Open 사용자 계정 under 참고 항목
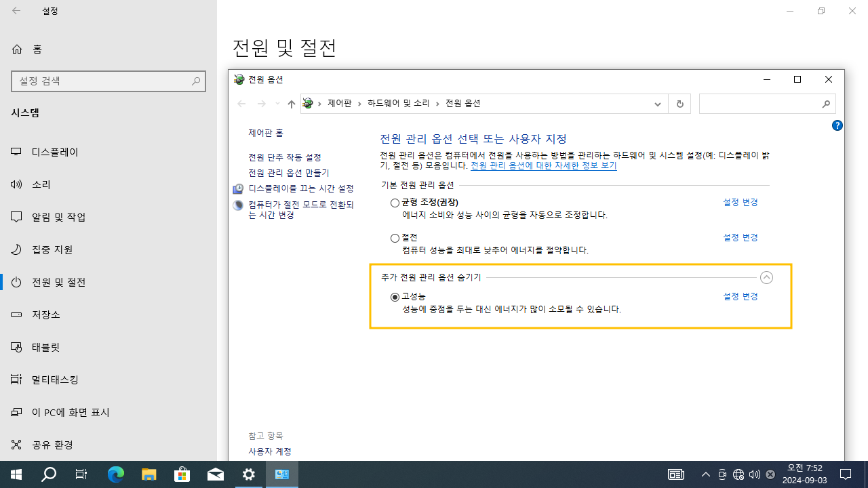The height and width of the screenshot is (488, 868). [270, 451]
